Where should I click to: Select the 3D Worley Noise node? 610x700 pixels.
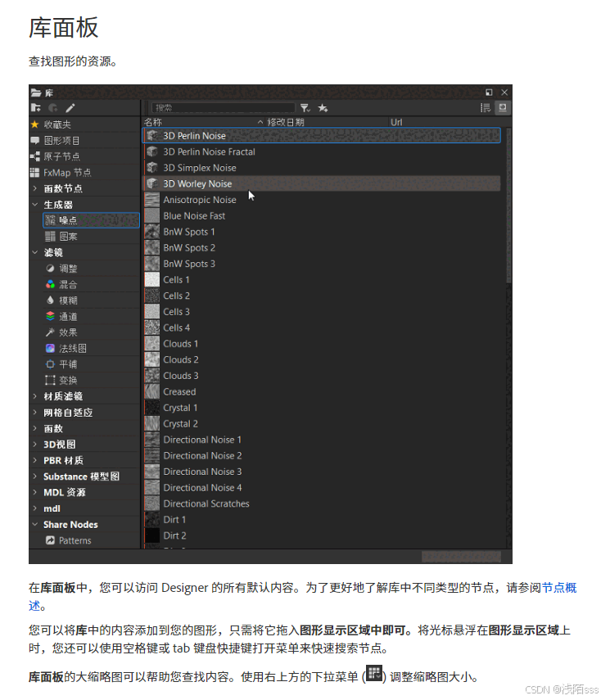[322, 183]
